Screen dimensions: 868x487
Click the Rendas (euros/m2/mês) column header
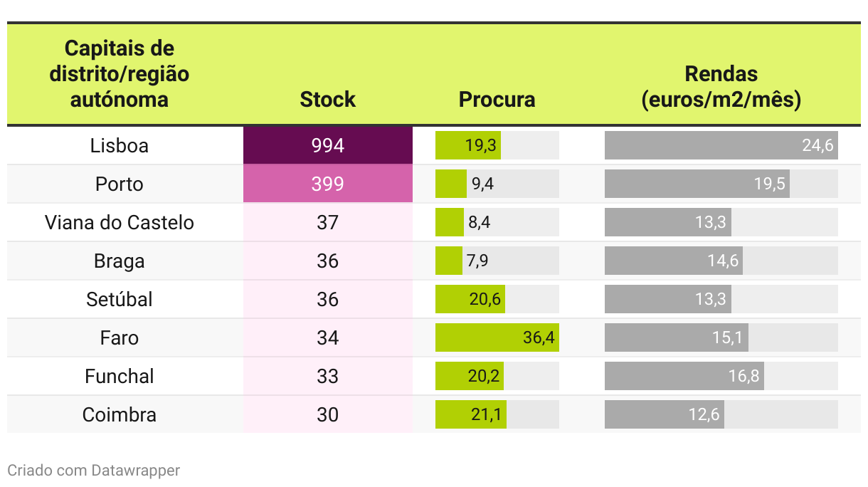[x=721, y=87]
